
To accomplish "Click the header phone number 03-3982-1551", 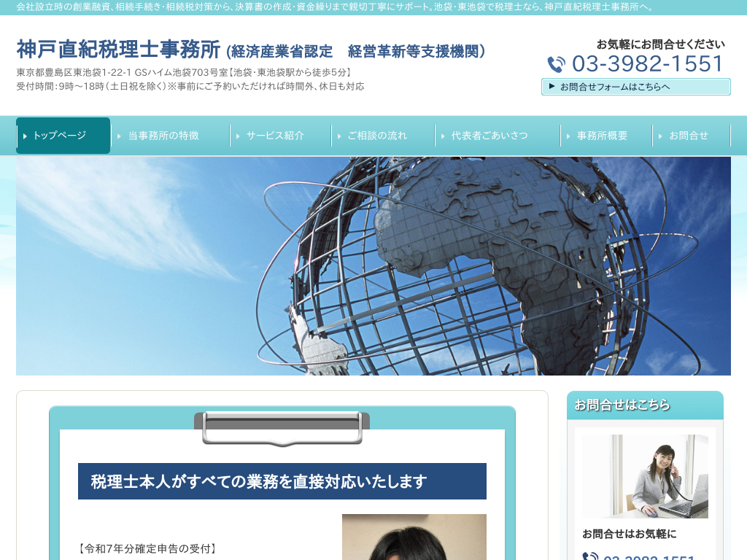I will click(648, 64).
